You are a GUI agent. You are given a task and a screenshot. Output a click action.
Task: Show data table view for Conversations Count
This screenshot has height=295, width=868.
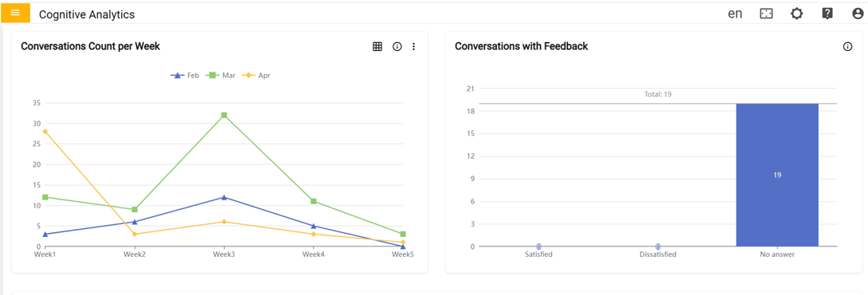377,47
